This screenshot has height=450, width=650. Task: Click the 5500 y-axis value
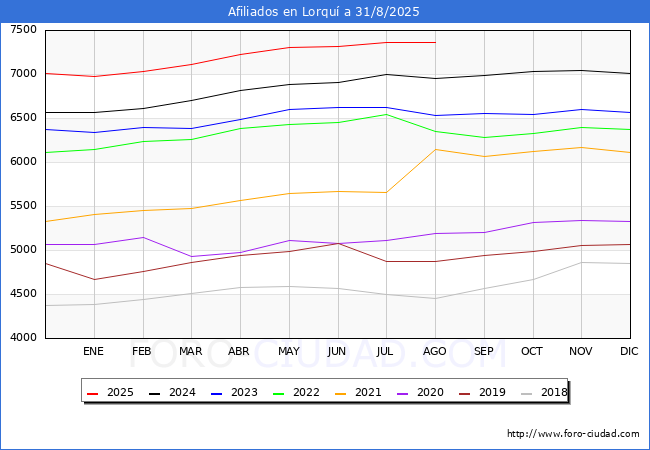(x=24, y=206)
